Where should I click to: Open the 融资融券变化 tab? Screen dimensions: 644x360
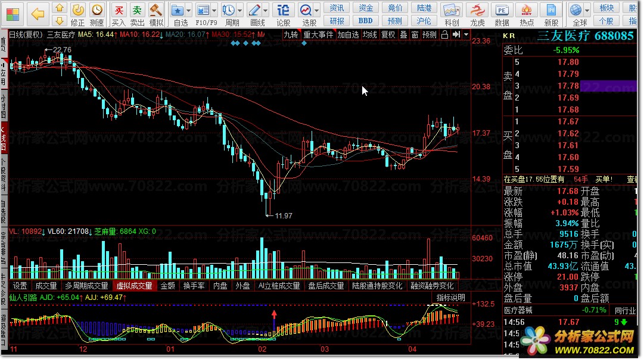point(432,286)
